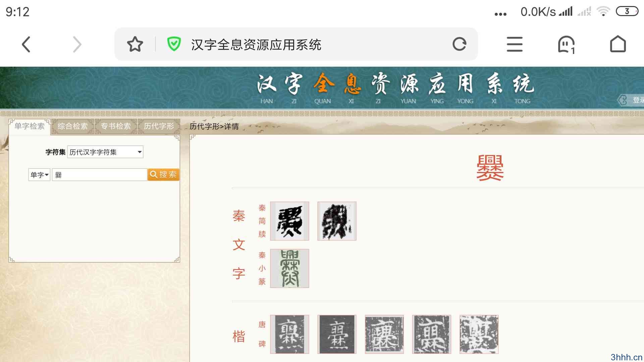Tap the browser back arrow

coord(26,45)
